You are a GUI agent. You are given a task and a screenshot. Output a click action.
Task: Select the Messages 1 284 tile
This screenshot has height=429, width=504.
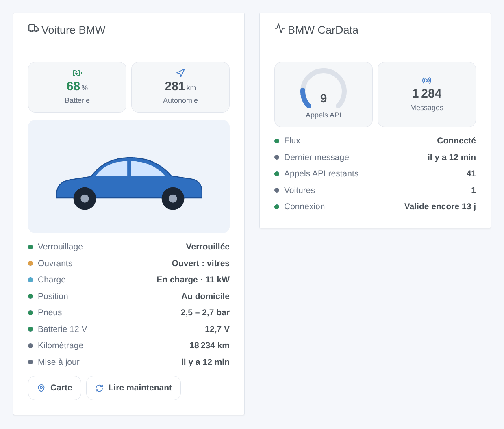427,94
